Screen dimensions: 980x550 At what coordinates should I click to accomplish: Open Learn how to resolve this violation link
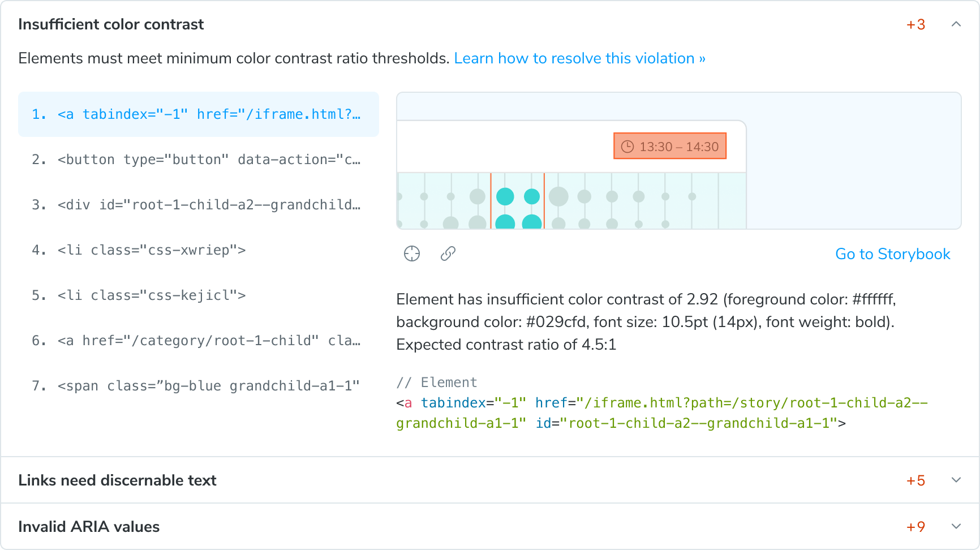tap(579, 58)
